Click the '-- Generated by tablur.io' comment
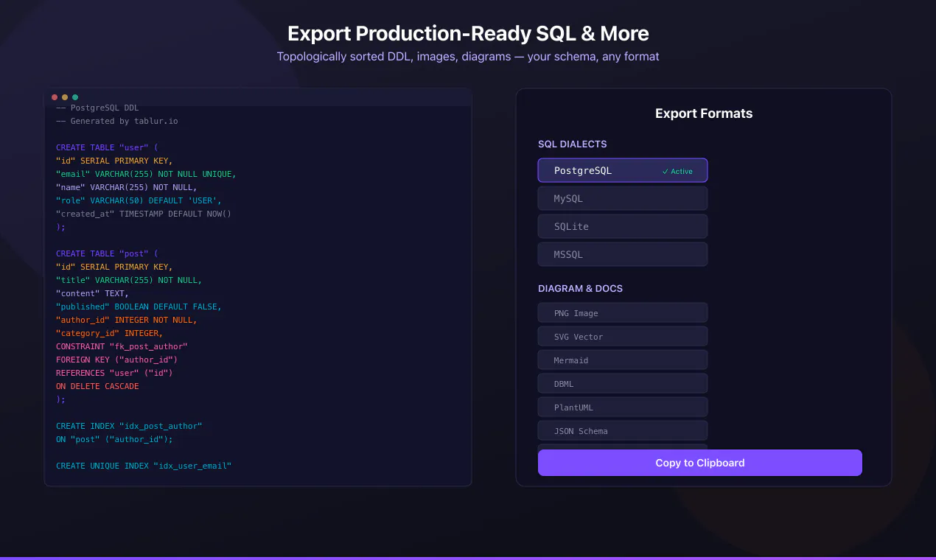The height and width of the screenshot is (560, 936). (x=117, y=121)
